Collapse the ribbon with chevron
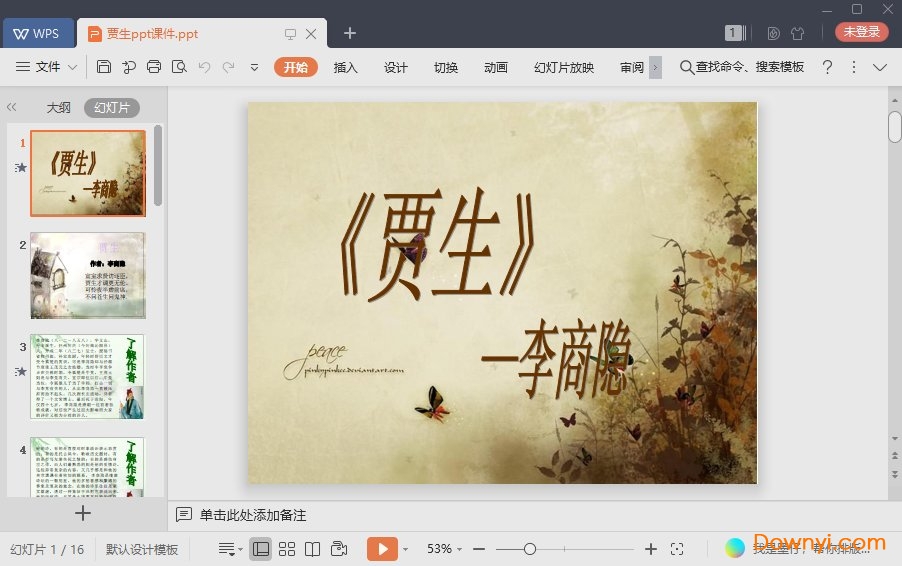Image resolution: width=902 pixels, height=566 pixels. [x=880, y=67]
